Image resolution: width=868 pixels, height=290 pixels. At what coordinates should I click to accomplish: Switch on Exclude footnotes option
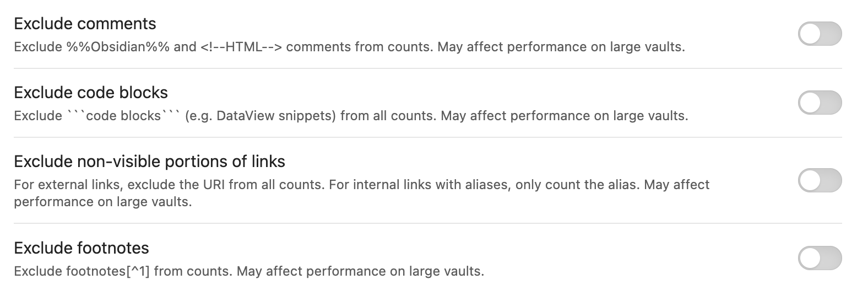(820, 258)
